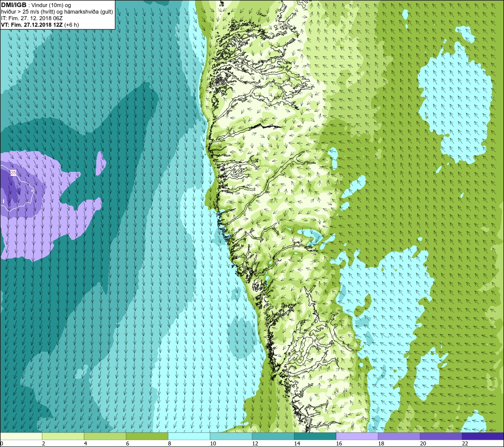
Task: Select the violet 20–22 m/s swatch
Action: 440,436
